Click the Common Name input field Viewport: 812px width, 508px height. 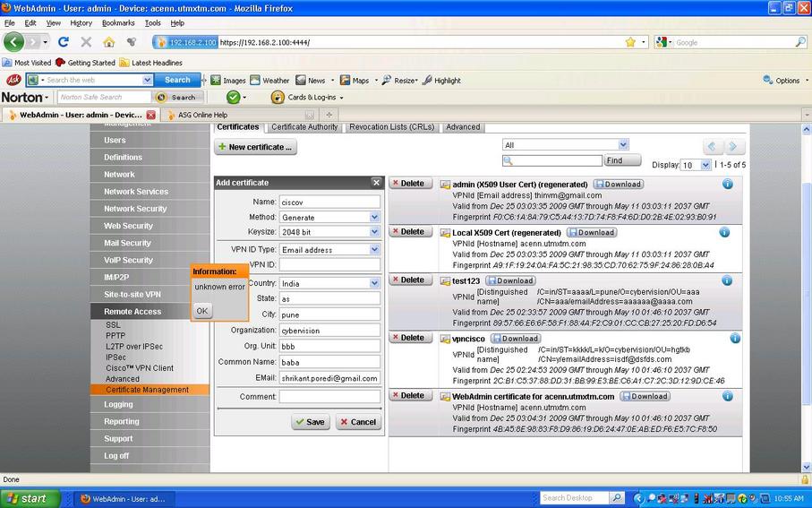pyautogui.click(x=329, y=362)
